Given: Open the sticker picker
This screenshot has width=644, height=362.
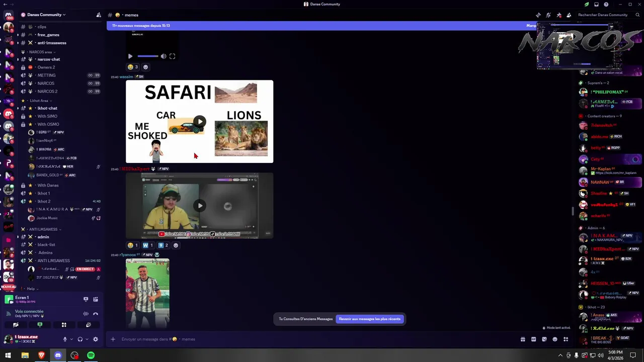Looking at the screenshot, I should 544,339.
